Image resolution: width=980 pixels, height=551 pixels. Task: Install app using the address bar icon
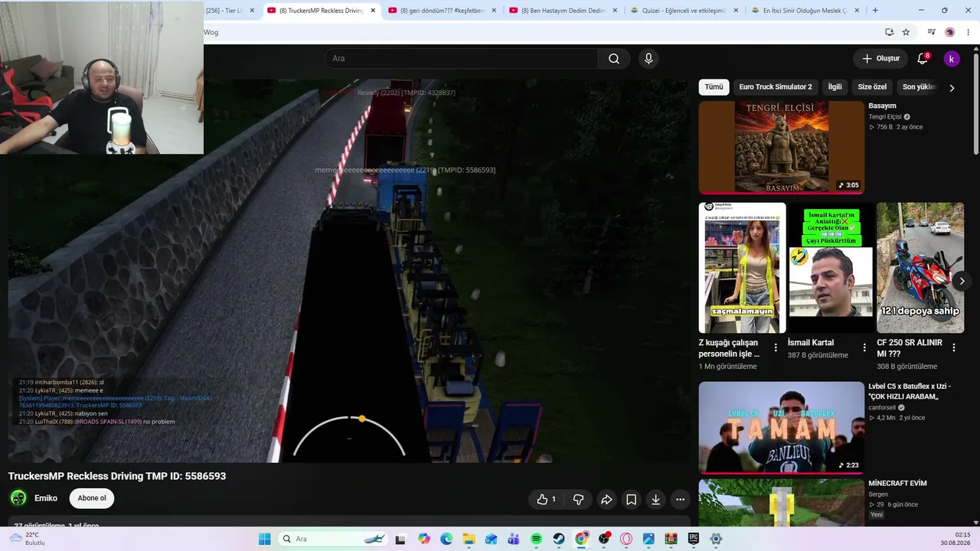pos(889,32)
